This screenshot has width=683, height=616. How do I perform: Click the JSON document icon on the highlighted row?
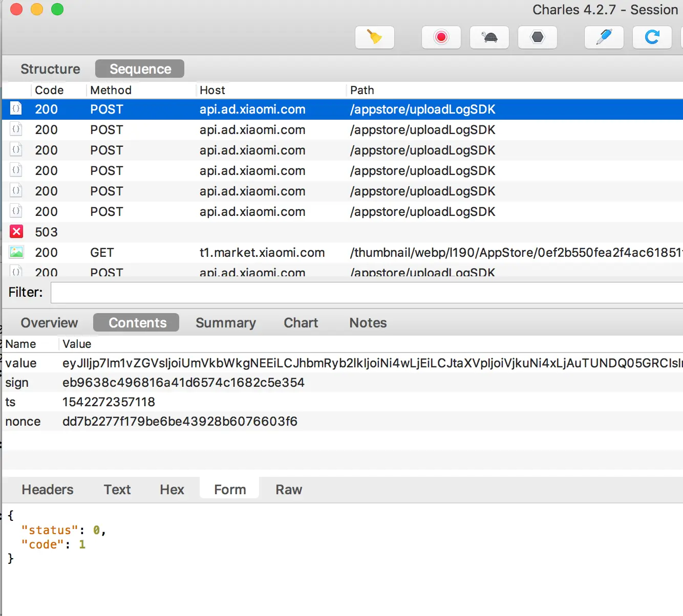pos(16,109)
